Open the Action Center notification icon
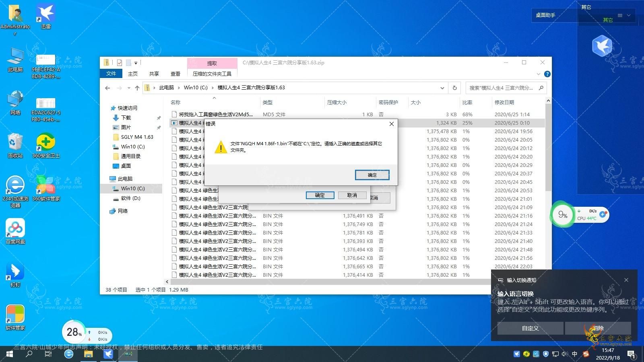This screenshot has width=644, height=362. [631, 354]
